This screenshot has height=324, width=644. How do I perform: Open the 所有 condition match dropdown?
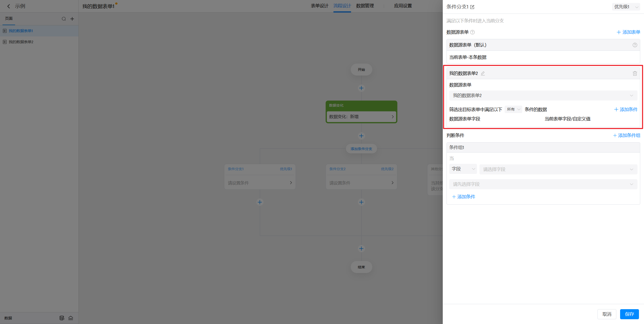(x=513, y=109)
